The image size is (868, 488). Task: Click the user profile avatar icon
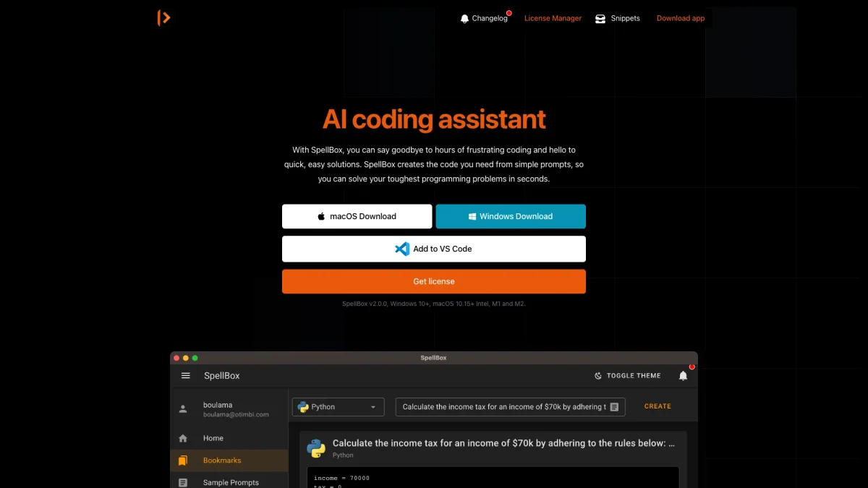point(183,409)
